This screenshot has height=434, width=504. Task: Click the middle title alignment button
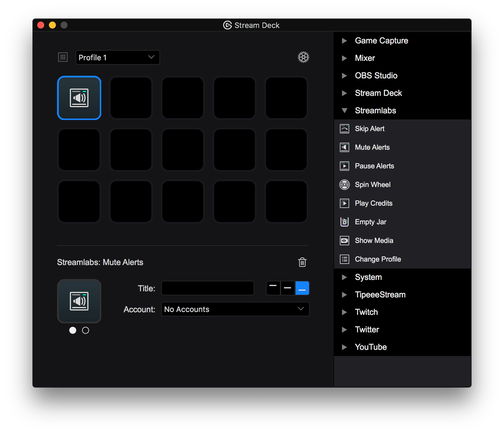(x=288, y=288)
